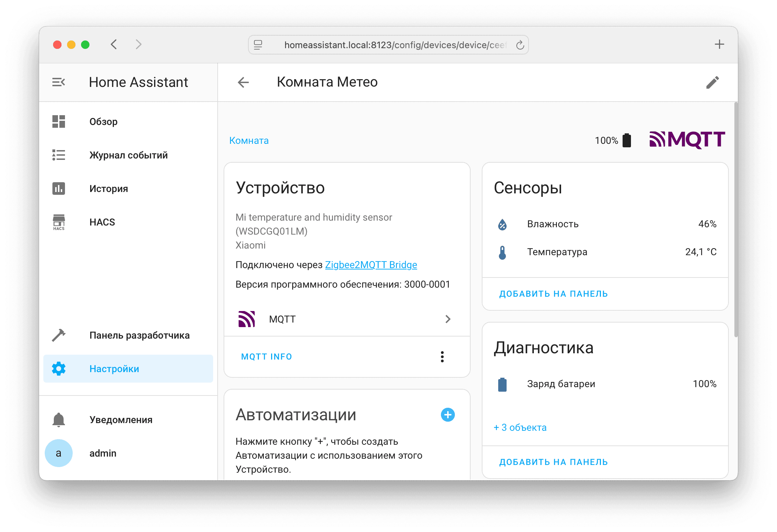Click the Комната area link
777x532 pixels.
tap(249, 141)
